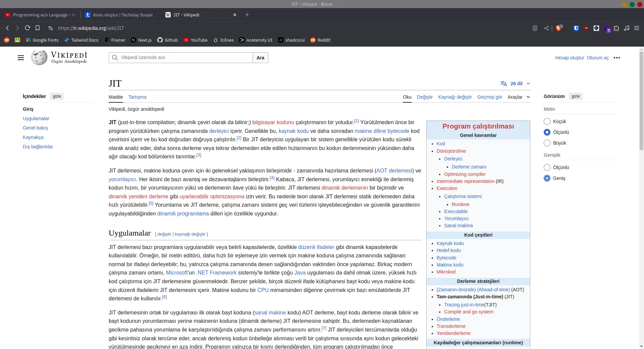Image resolution: width=644 pixels, height=349 pixels.
Task: Open reader mode icon in address bar
Action: point(535,28)
